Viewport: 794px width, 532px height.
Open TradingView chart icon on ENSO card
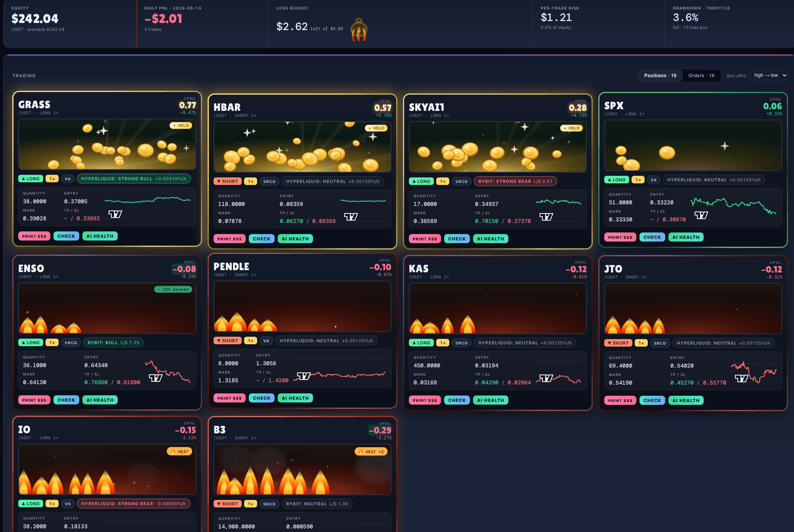tap(156, 378)
